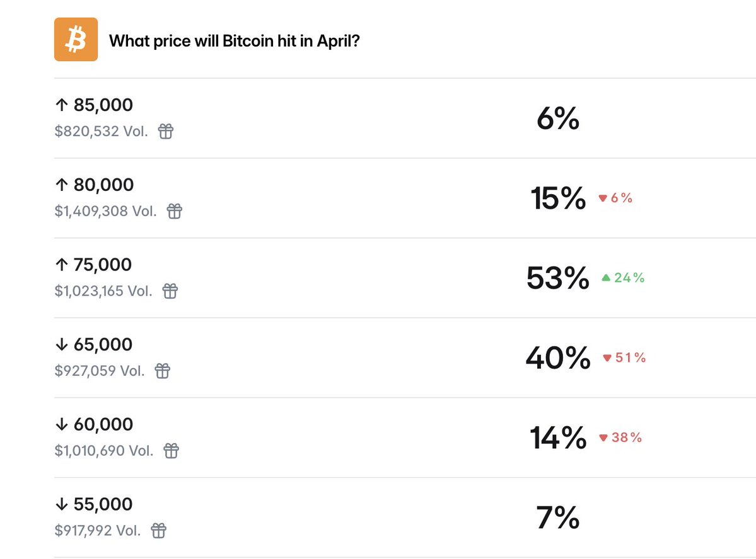Click the 40% probability value
The width and height of the screenshot is (756, 559).
(557, 359)
